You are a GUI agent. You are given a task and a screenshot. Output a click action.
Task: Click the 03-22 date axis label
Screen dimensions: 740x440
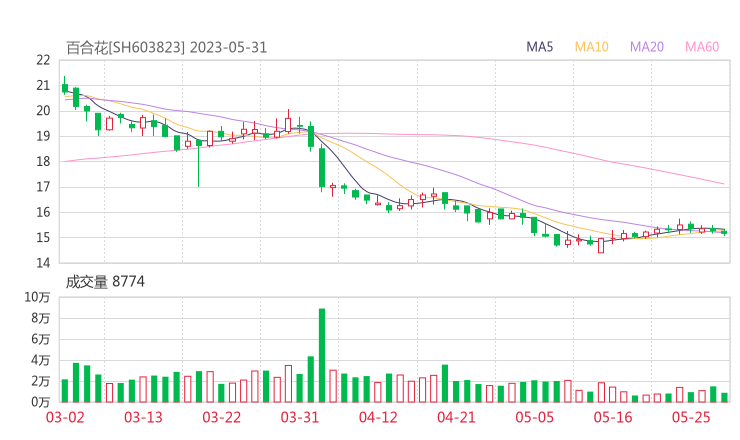click(x=221, y=417)
